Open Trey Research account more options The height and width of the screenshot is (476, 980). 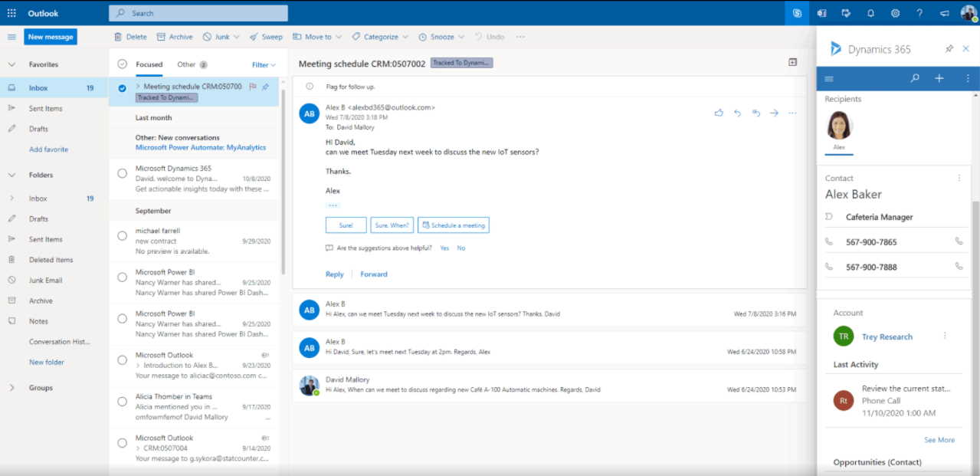[945, 336]
